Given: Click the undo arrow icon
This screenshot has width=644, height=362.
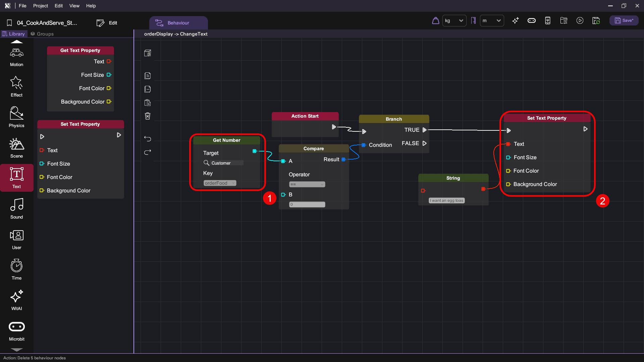Looking at the screenshot, I should point(148,138).
